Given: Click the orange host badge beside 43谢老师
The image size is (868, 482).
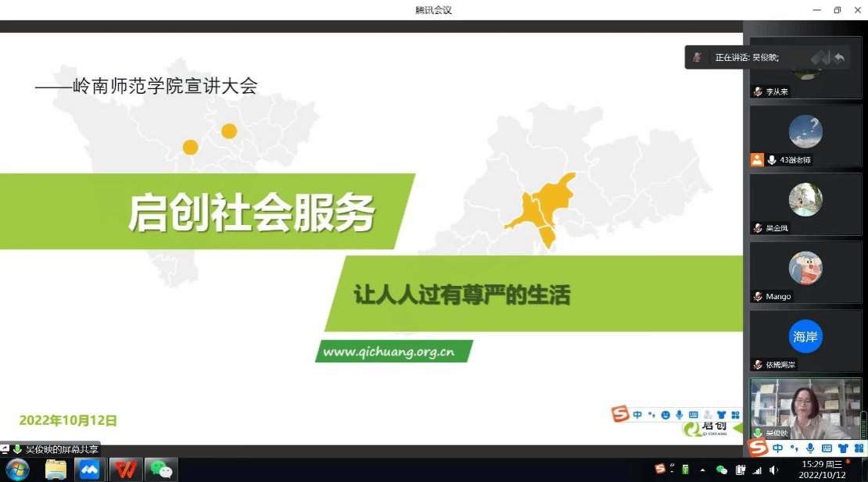Looking at the screenshot, I should point(757,159).
